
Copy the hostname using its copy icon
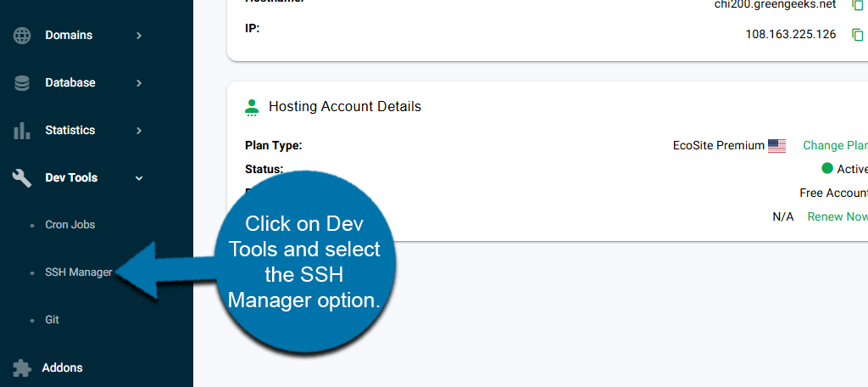(857, 5)
